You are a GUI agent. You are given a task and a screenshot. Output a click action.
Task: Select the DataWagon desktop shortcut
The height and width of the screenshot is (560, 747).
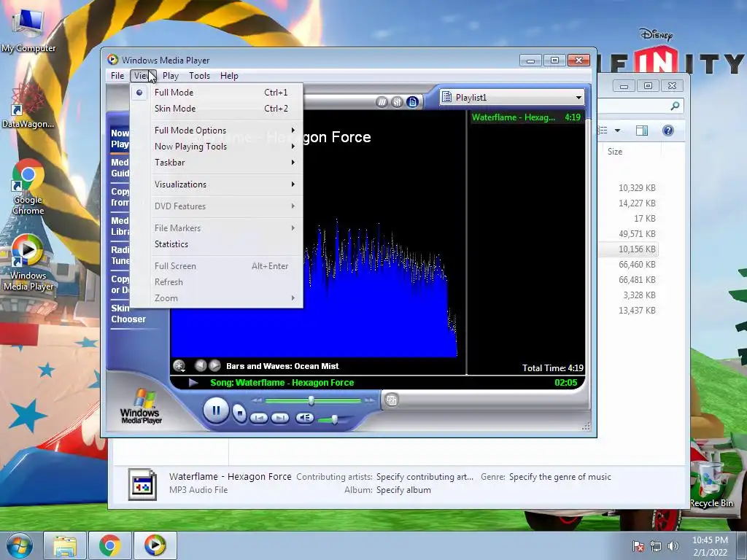coord(28,106)
